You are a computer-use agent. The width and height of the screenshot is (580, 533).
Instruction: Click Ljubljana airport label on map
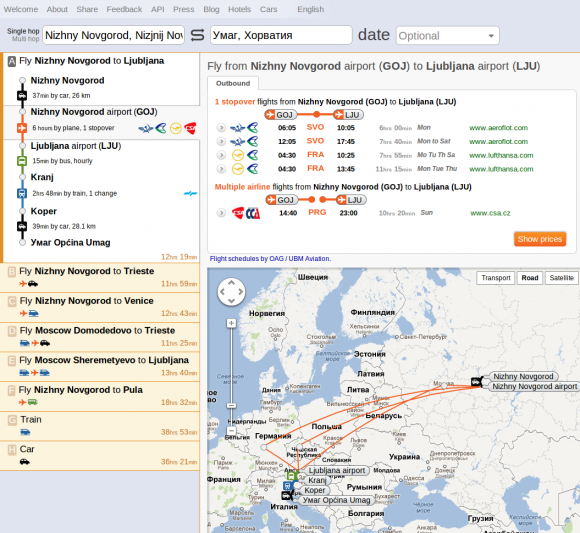[337, 470]
